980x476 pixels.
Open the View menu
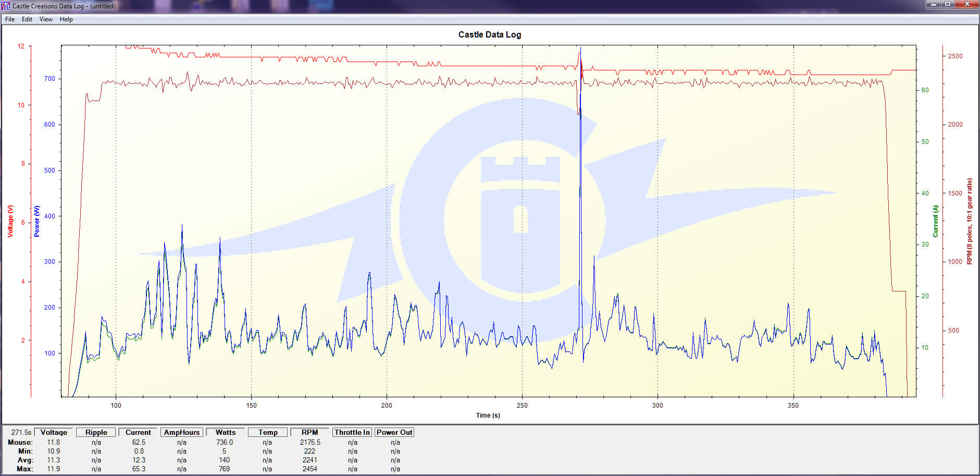tap(46, 19)
